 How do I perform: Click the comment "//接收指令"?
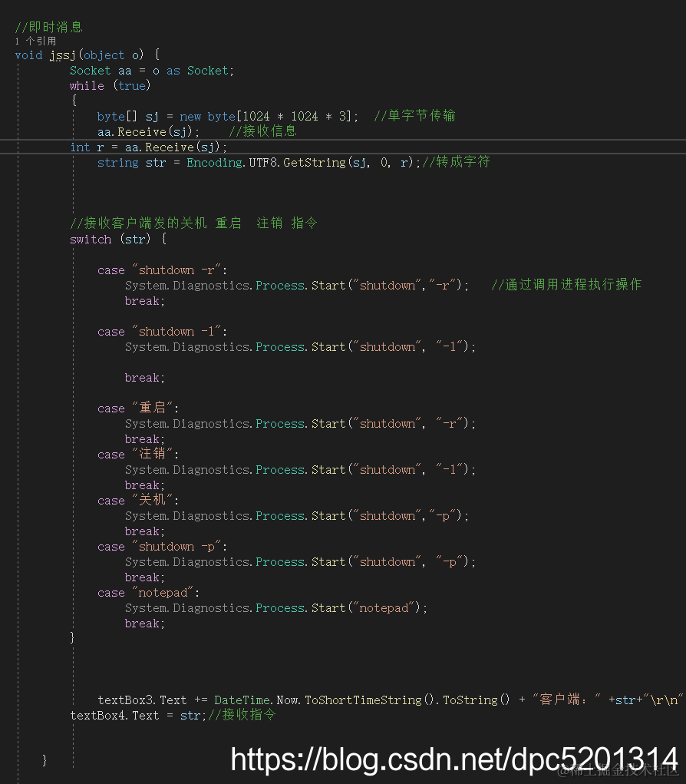(242, 715)
